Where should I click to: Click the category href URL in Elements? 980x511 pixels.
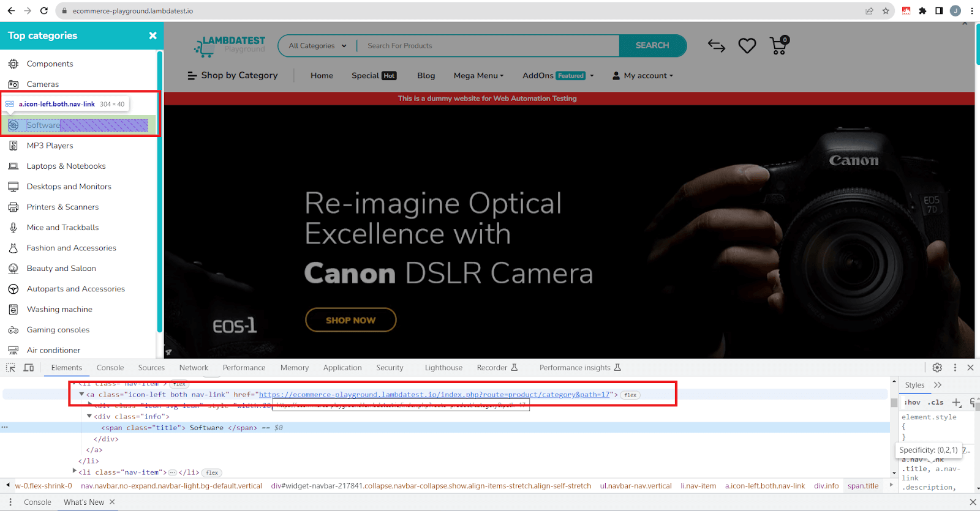[x=434, y=395]
